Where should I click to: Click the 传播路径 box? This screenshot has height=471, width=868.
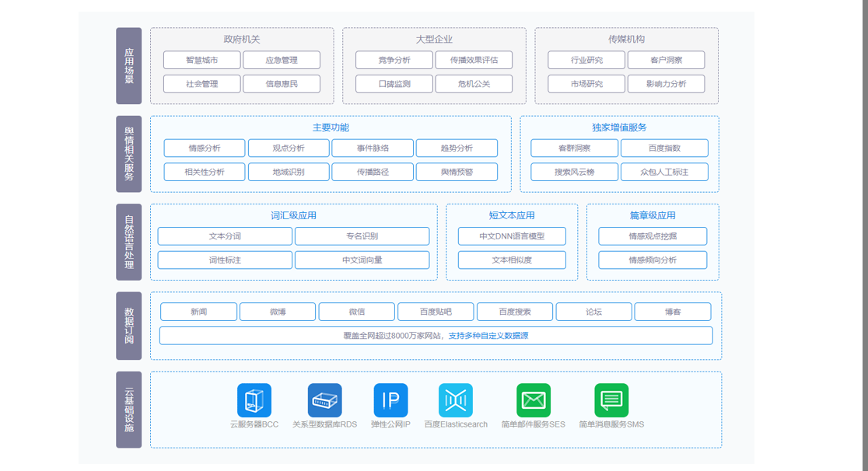click(373, 172)
